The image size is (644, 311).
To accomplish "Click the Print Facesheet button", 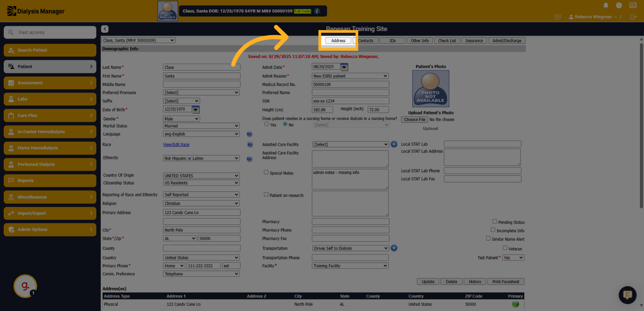I will pyautogui.click(x=506, y=281).
